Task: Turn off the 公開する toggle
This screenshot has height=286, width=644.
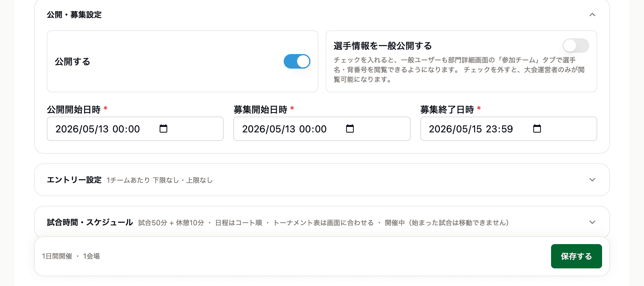Action: tap(297, 61)
